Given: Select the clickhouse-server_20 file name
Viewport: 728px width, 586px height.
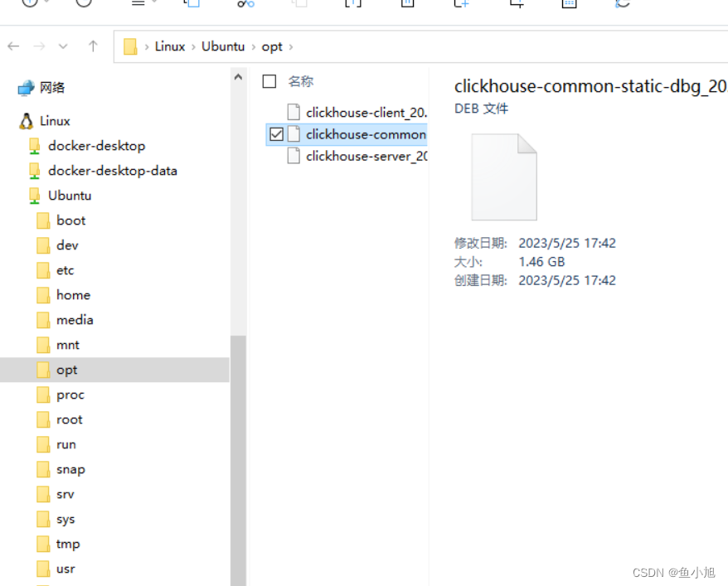Looking at the screenshot, I should [366, 156].
